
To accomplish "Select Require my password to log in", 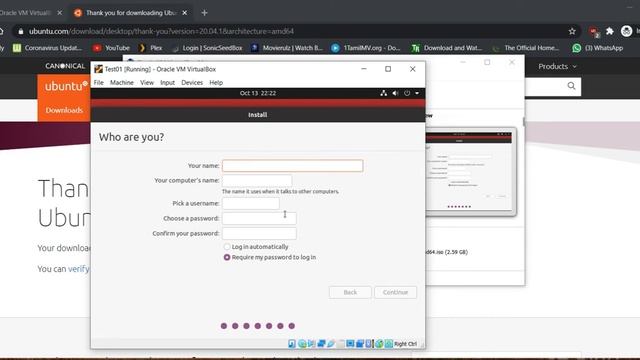I will [227, 257].
